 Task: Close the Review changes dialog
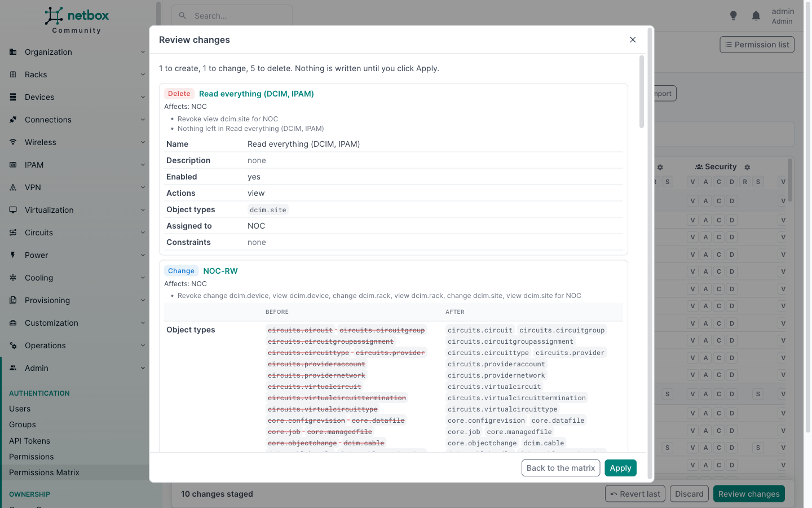633,40
